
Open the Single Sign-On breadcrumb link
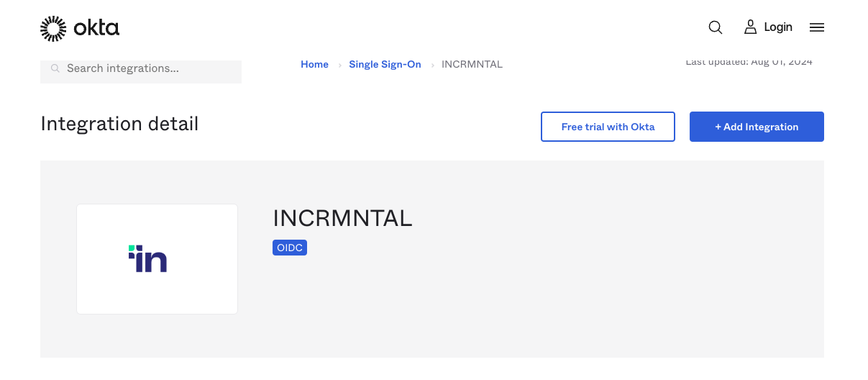click(x=385, y=65)
